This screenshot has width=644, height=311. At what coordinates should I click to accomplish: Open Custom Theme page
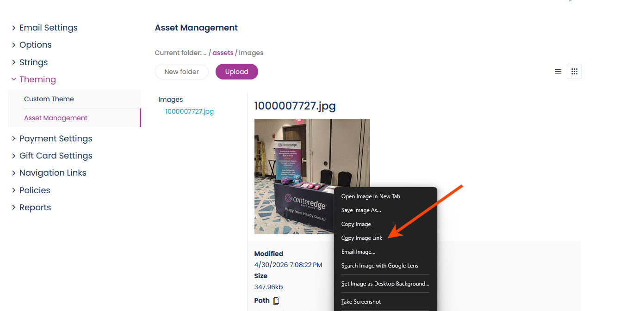tap(49, 99)
